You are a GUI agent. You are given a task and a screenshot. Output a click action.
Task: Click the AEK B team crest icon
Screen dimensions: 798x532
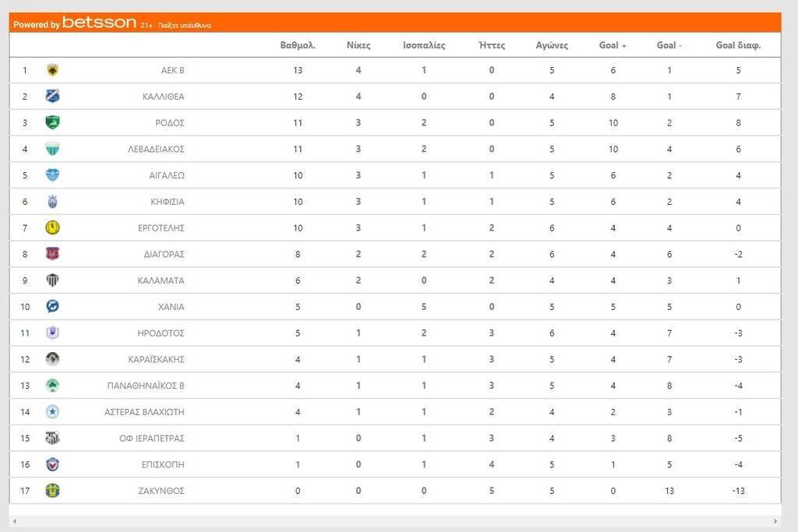(52, 70)
